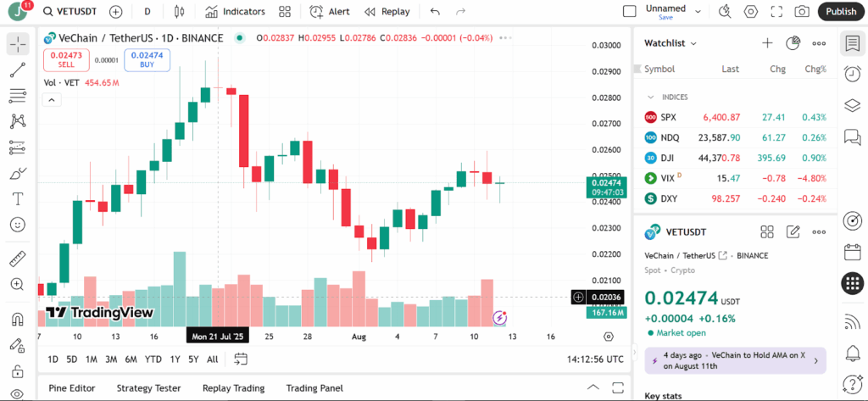Open the Fibonacci retracement tools
The image size is (868, 401).
[18, 95]
